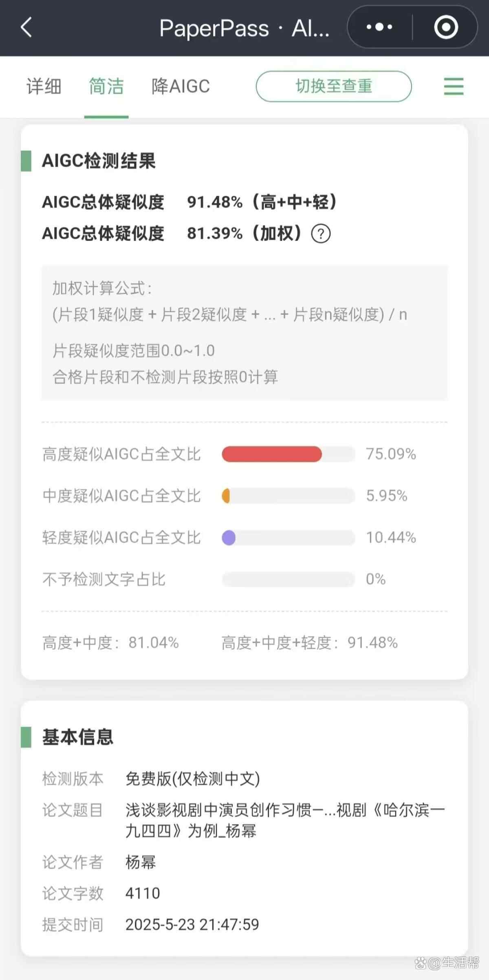Switch to the 详细 tab
Viewport: 489px width, 980px height.
[x=44, y=86]
